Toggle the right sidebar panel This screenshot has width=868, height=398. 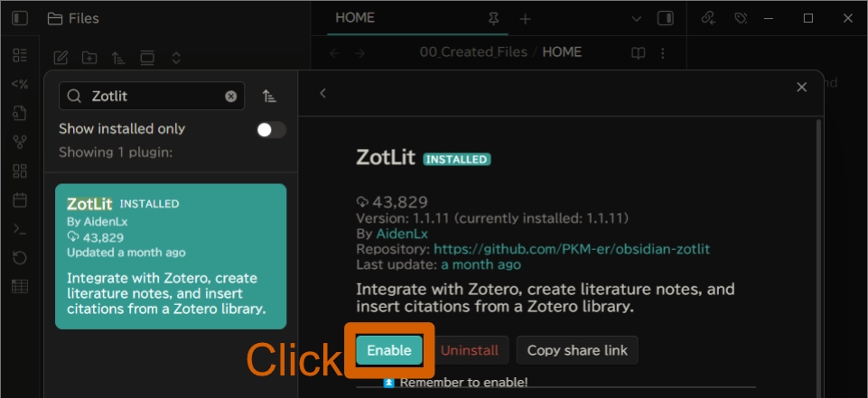(x=665, y=18)
